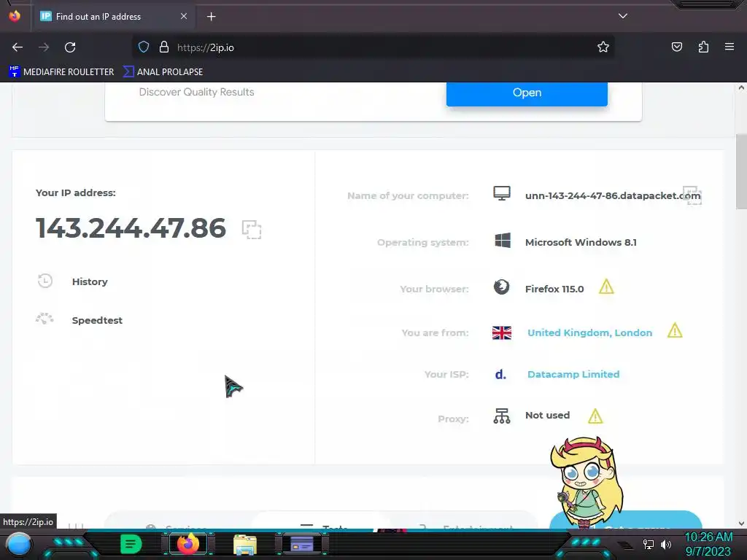Select the 'Find out an IP address' tab
This screenshot has height=560, width=747.
click(115, 17)
